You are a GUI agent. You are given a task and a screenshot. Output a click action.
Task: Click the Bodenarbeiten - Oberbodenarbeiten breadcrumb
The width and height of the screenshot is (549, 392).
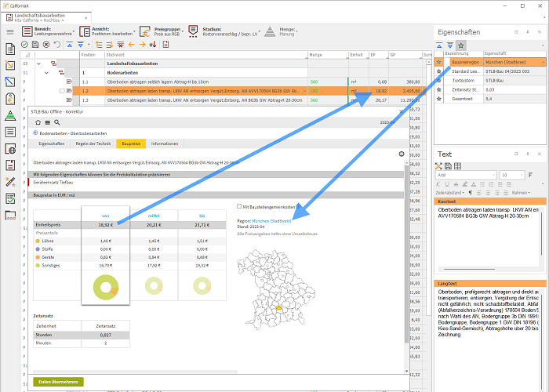point(73,133)
